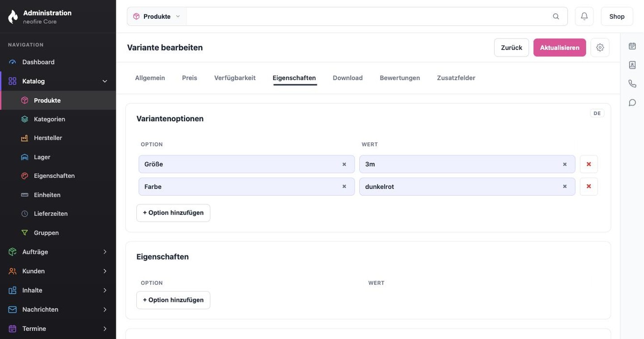Open Kategorien in the sidebar
The image size is (644, 339).
pyautogui.click(x=58, y=119)
